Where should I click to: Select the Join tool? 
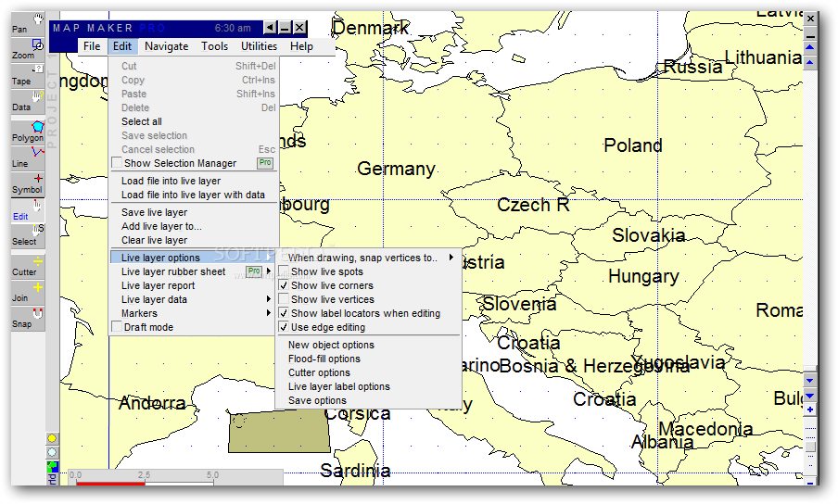tap(28, 292)
